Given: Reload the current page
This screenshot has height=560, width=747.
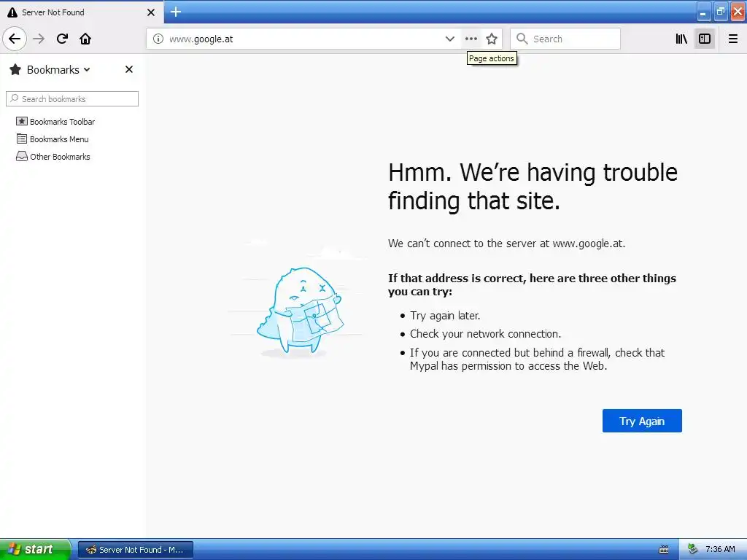Looking at the screenshot, I should pyautogui.click(x=62, y=39).
